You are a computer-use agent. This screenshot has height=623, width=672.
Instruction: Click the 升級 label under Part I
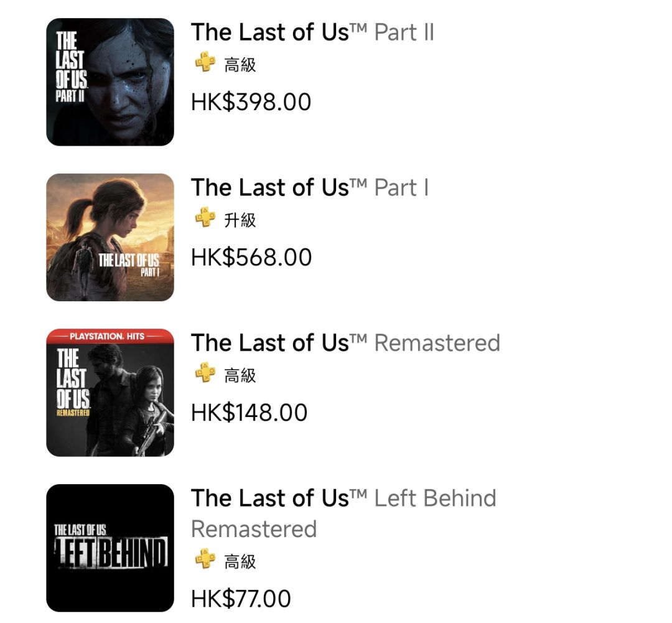[240, 220]
